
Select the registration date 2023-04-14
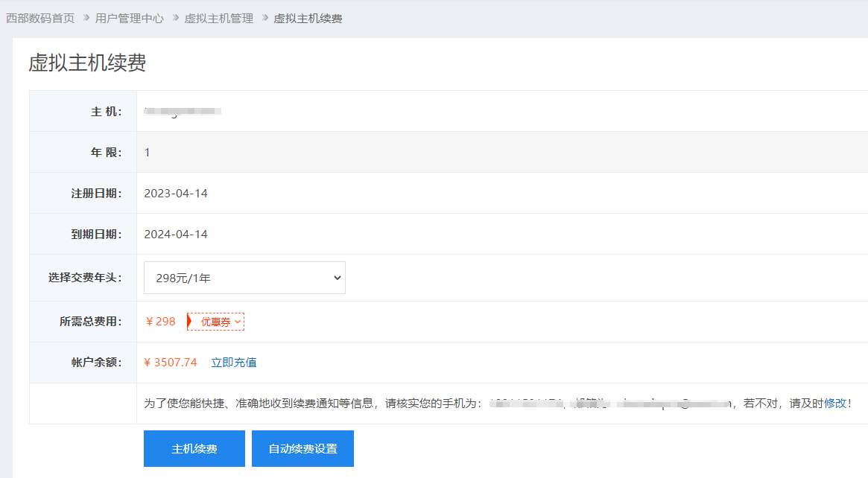tap(176, 194)
